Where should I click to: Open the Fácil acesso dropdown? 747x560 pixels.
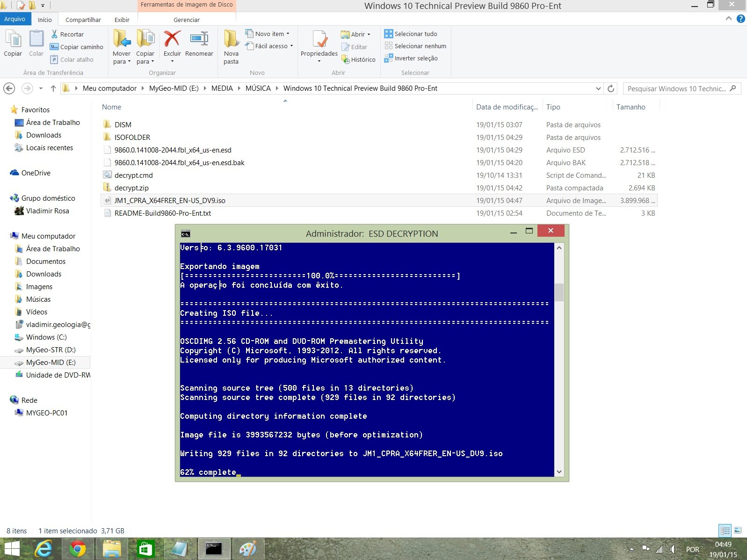tap(291, 46)
